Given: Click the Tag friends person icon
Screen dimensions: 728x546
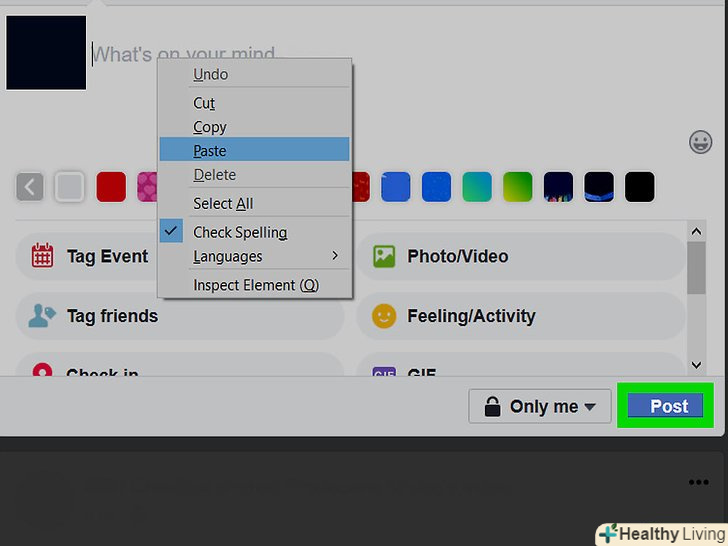Looking at the screenshot, I should [42, 316].
